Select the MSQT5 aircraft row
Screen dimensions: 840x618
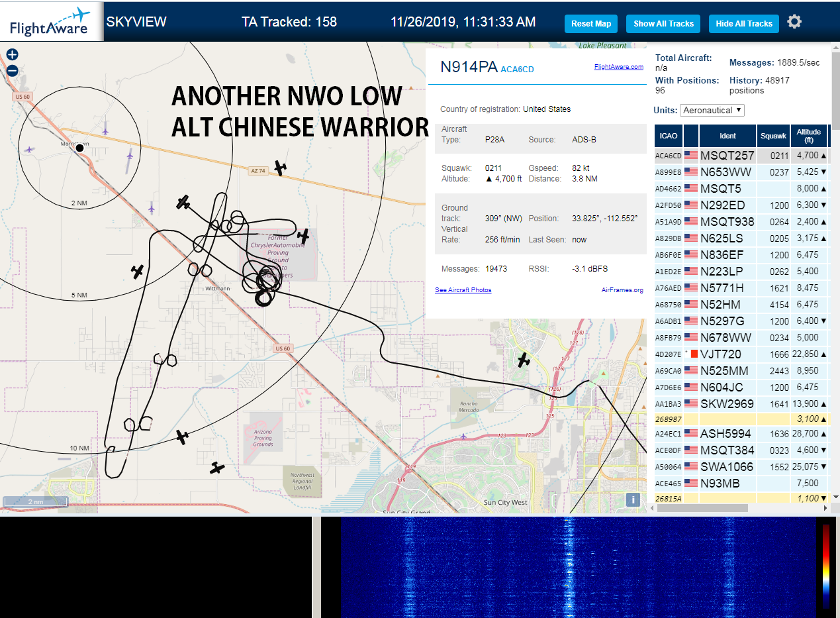[x=741, y=189]
